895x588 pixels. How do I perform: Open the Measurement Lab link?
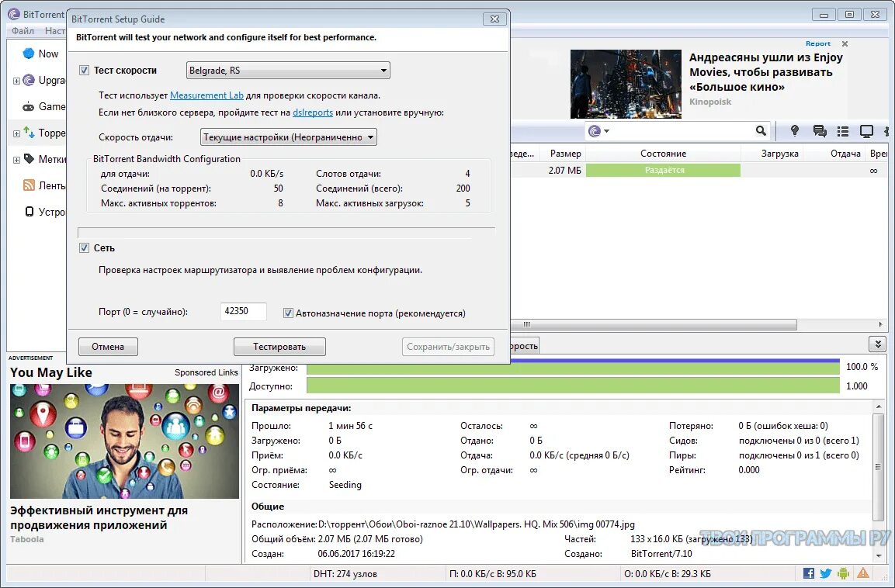pyautogui.click(x=206, y=95)
